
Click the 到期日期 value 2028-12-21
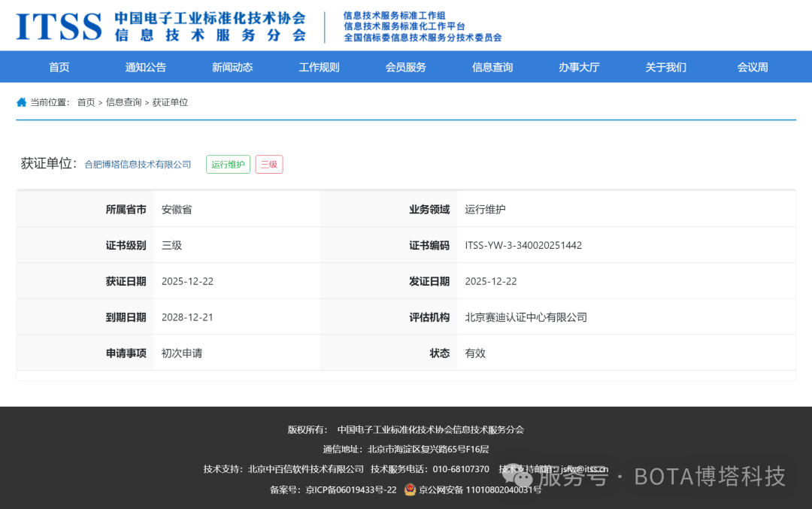click(x=187, y=317)
